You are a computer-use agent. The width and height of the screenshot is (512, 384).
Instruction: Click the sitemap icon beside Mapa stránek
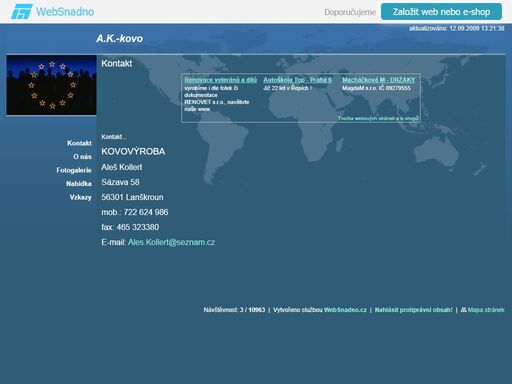click(463, 310)
